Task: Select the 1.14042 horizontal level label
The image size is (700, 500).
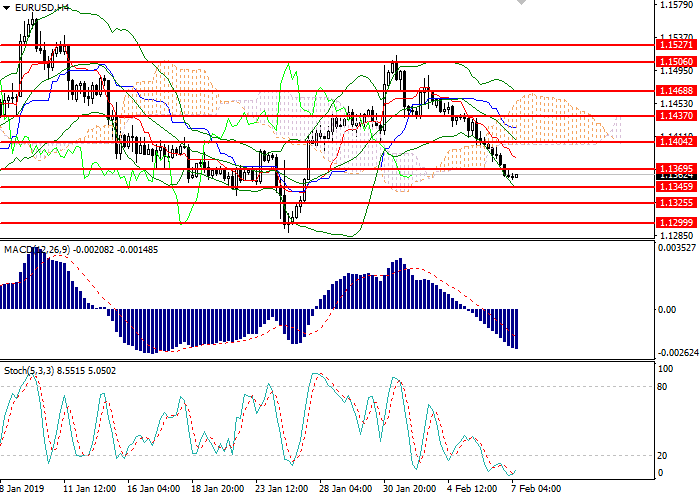Action: pyautogui.click(x=672, y=143)
